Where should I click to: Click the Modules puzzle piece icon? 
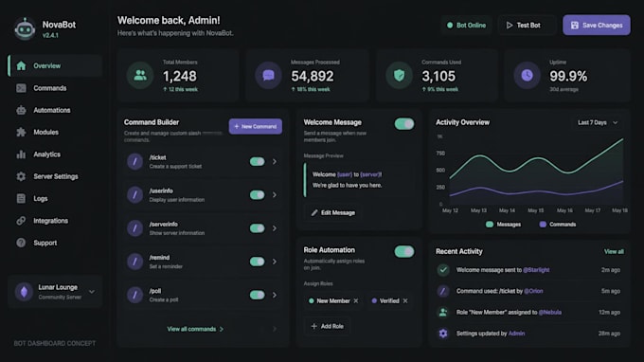pos(21,133)
